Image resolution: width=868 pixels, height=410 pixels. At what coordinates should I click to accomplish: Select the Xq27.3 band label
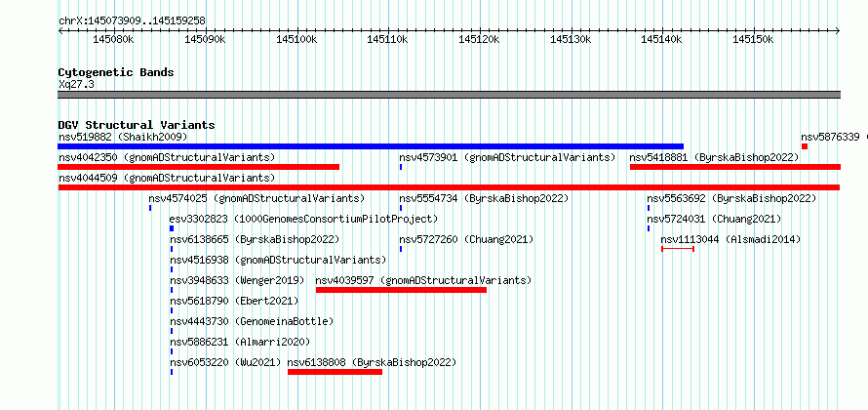76,85
